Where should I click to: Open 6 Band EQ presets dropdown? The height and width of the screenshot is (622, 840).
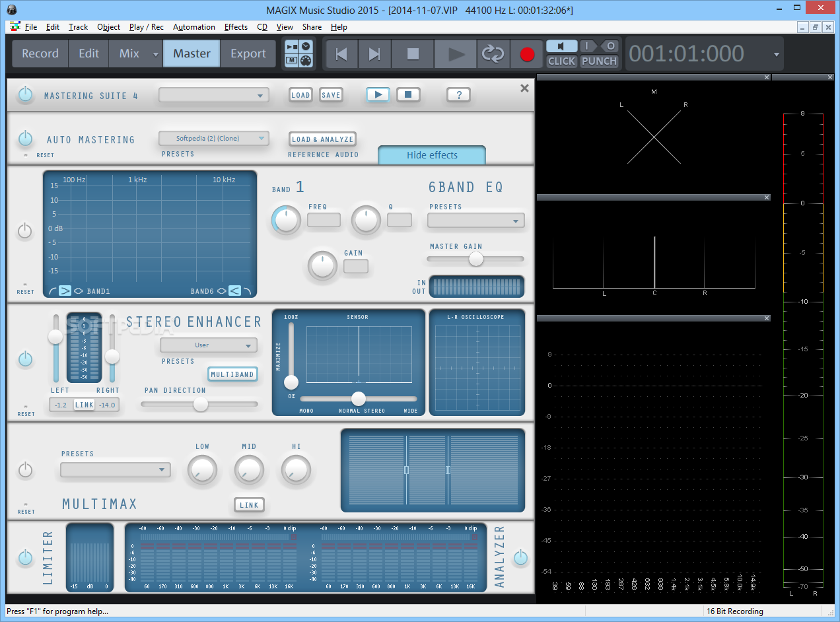[x=476, y=221]
